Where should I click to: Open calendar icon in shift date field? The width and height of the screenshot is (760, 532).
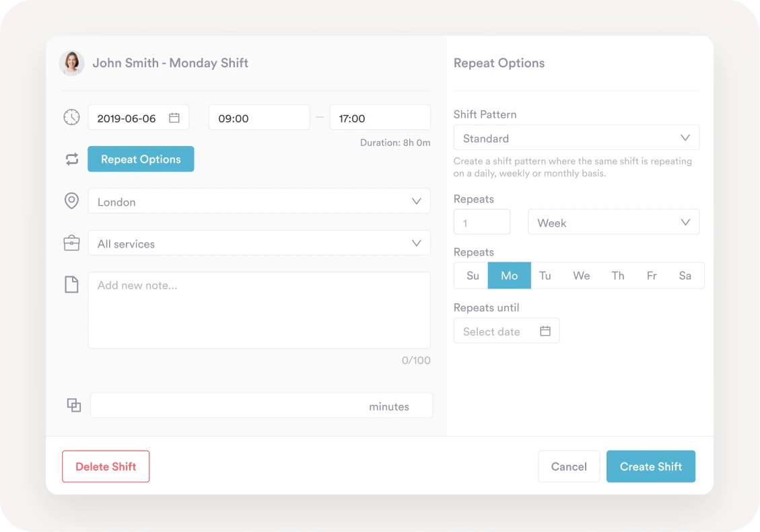tap(174, 118)
